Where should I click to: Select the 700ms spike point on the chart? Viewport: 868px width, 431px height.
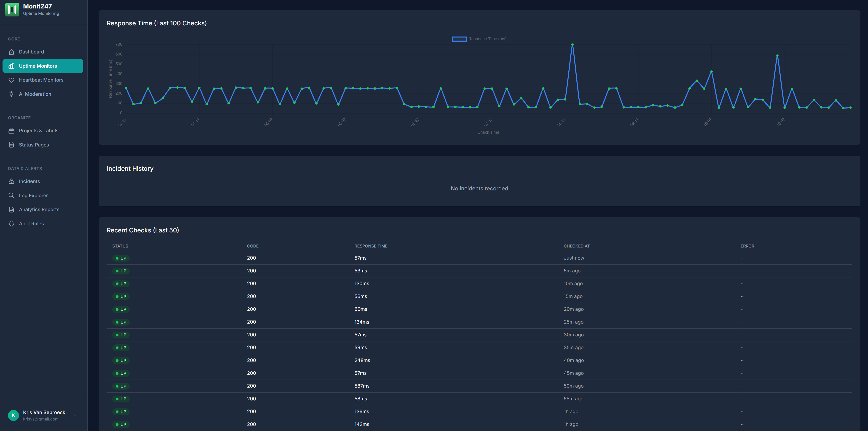tap(572, 44)
